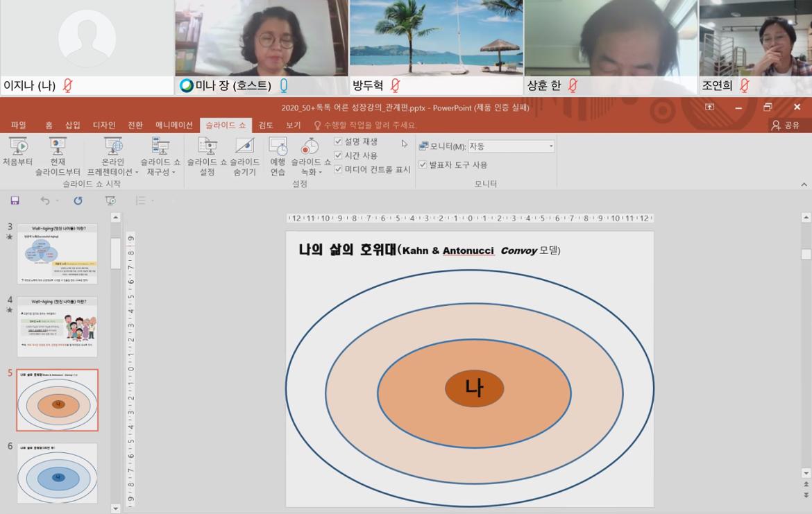Start rehearse timings (예행 연습)
This screenshot has width=812, height=514.
[278, 153]
